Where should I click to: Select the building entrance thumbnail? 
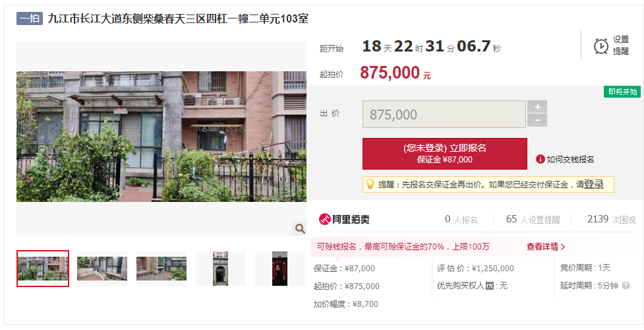pos(221,269)
